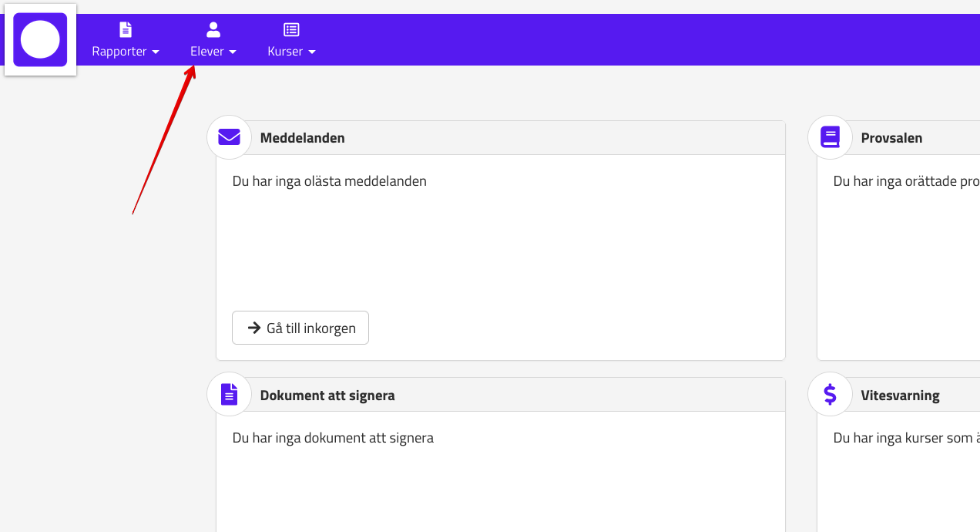Click the Elever person icon

pyautogui.click(x=213, y=30)
